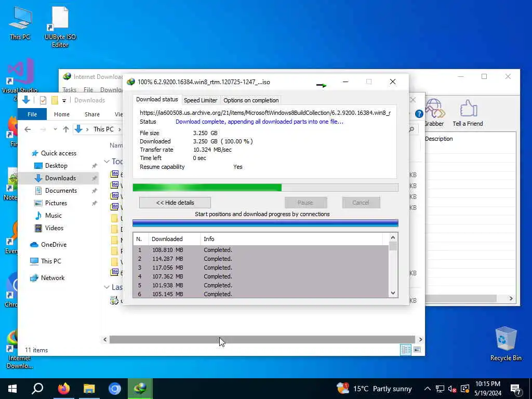Image resolution: width=532 pixels, height=399 pixels.
Task: Click New Folder icon in Explorer title bar
Action: (x=55, y=100)
